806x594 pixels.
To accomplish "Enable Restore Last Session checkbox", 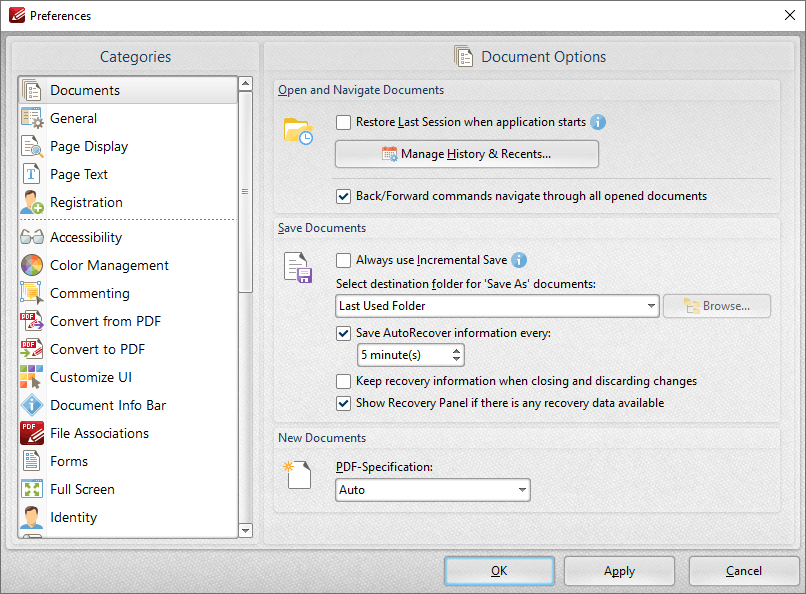I will click(343, 122).
